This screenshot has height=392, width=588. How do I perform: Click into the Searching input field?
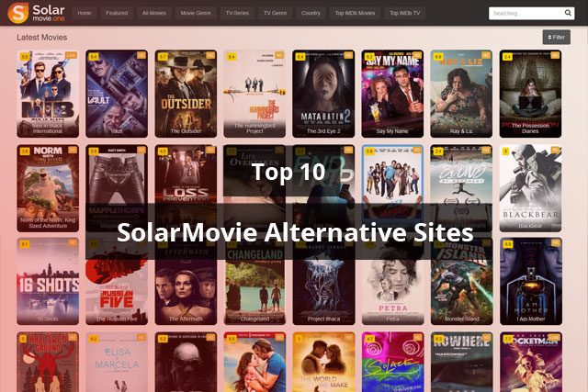click(526, 13)
